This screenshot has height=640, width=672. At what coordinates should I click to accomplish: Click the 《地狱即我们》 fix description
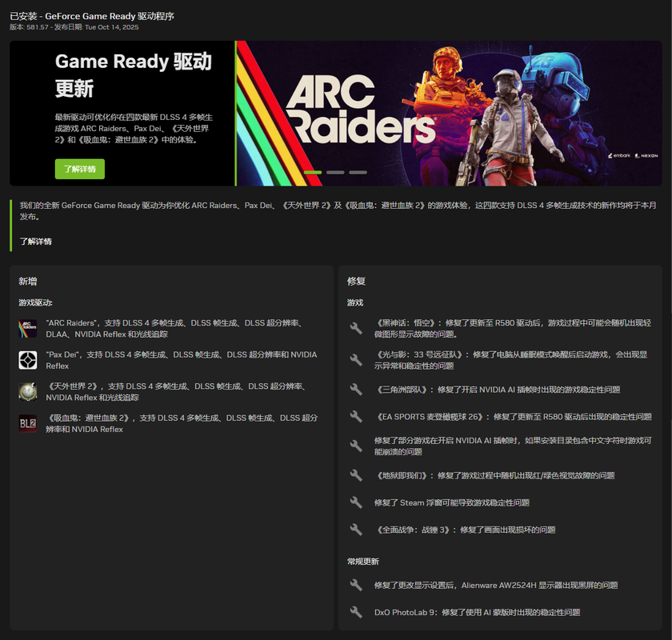(x=494, y=475)
